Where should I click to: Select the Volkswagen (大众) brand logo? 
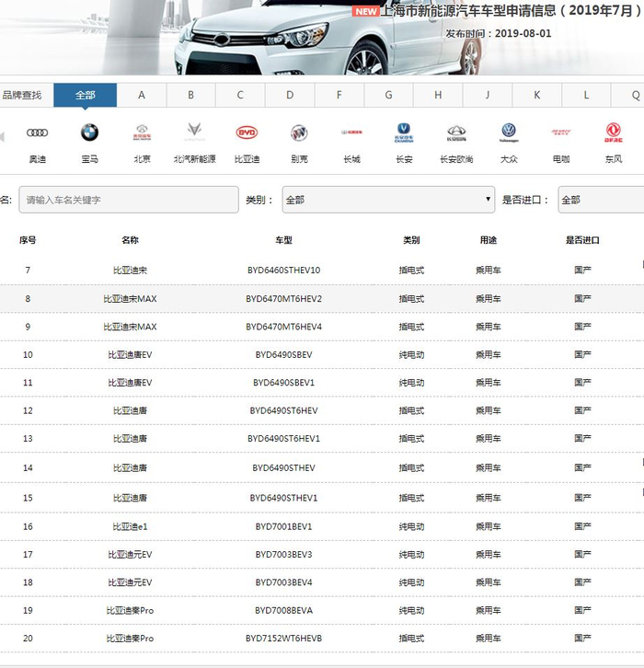pos(509,132)
